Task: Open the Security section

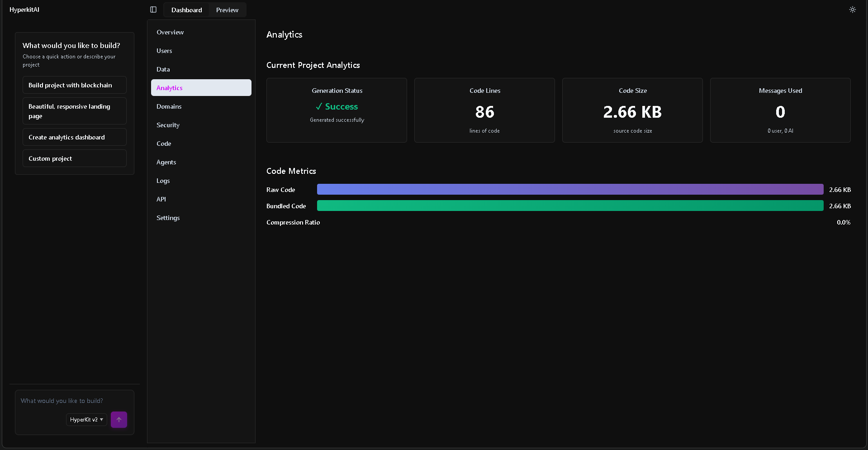Action: (168, 125)
